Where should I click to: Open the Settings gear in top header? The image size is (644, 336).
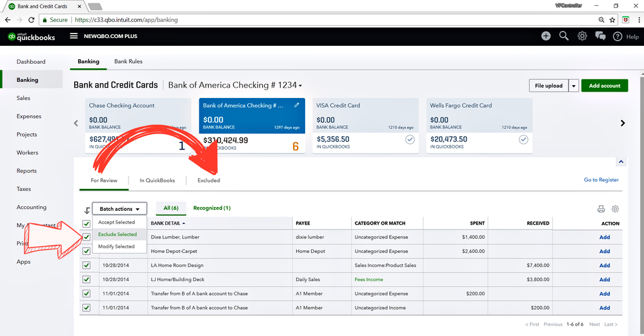[x=582, y=36]
